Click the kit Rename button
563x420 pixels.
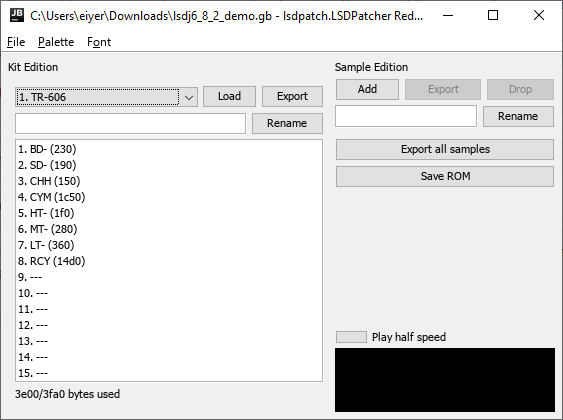click(x=287, y=123)
